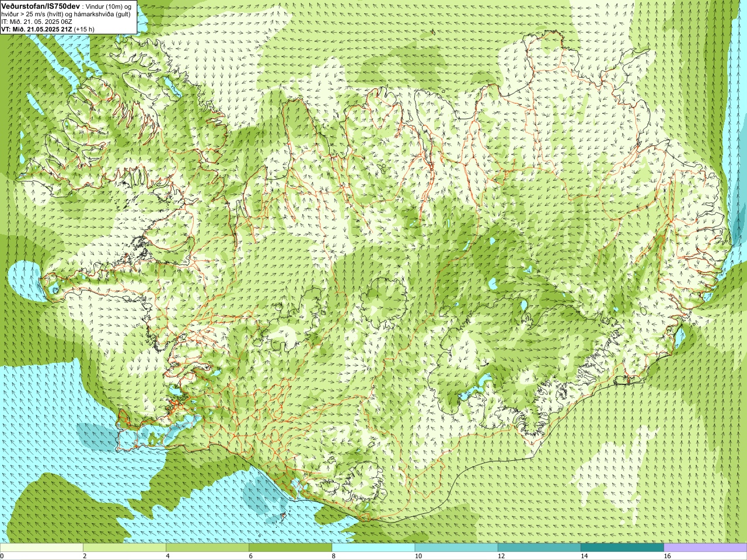The height and width of the screenshot is (560, 747).
Task: Click the '(+15 h)' forecast offset text
Action: click(x=84, y=29)
